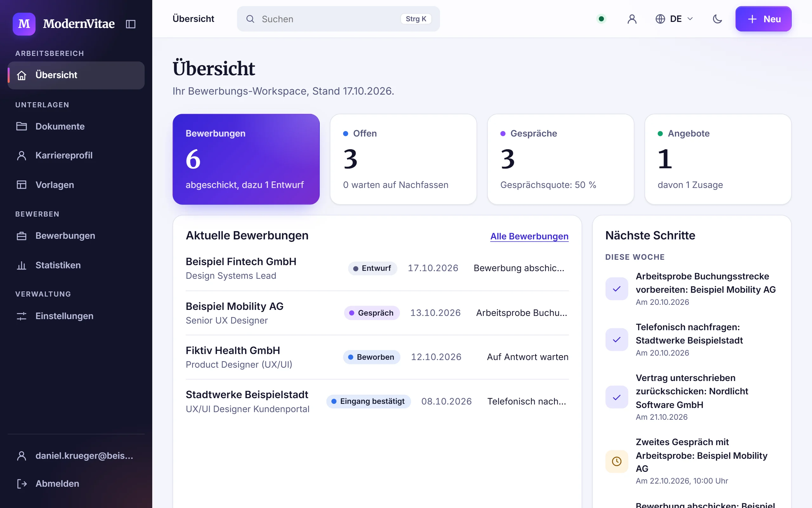812x508 pixels.
Task: Follow the Alle Bewerbungen link
Action: pyautogui.click(x=529, y=236)
